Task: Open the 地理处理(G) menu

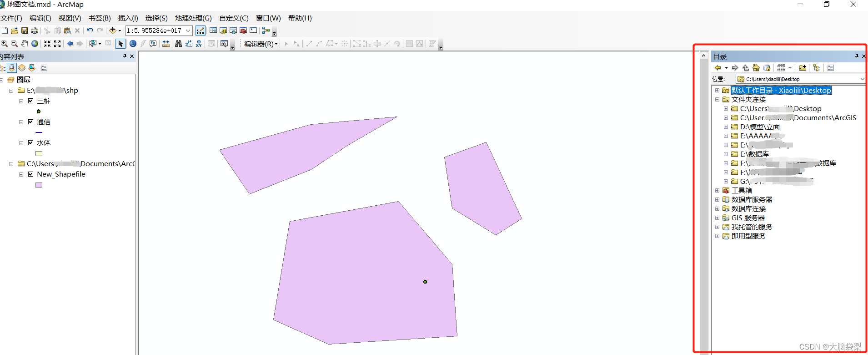Action: [193, 18]
